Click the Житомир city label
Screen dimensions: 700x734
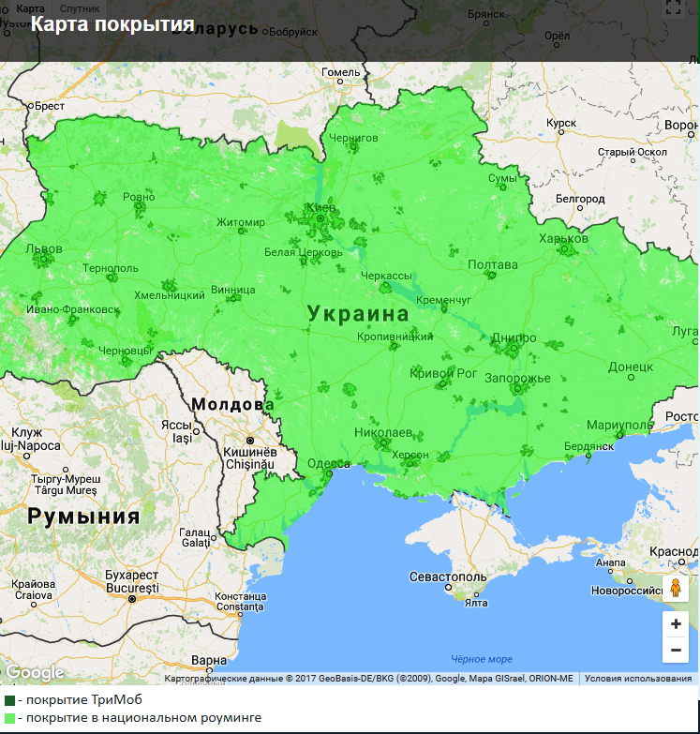tap(241, 222)
